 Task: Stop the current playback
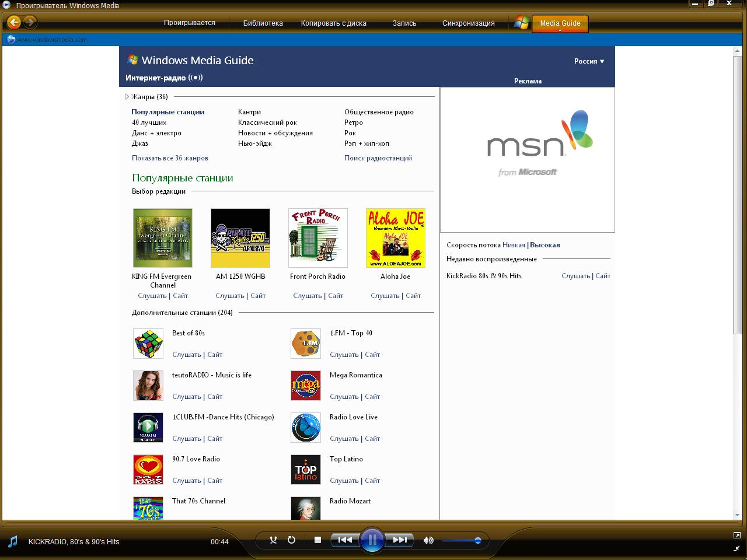click(x=317, y=540)
